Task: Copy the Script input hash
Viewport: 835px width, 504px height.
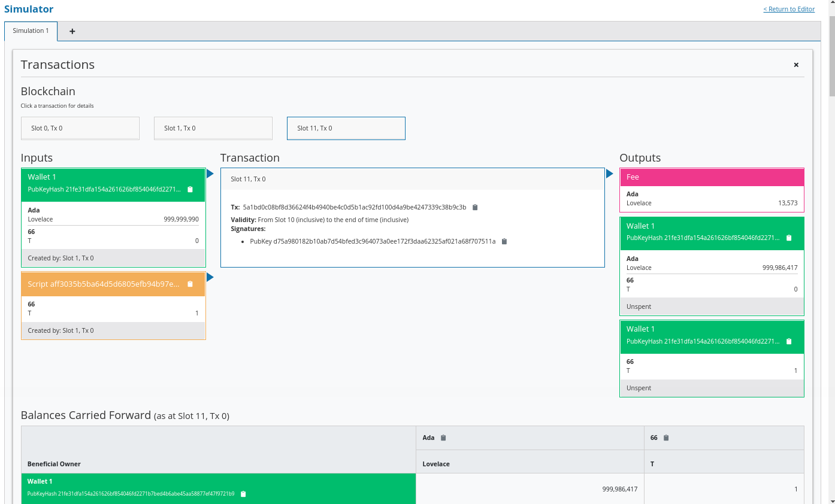Action: [190, 284]
